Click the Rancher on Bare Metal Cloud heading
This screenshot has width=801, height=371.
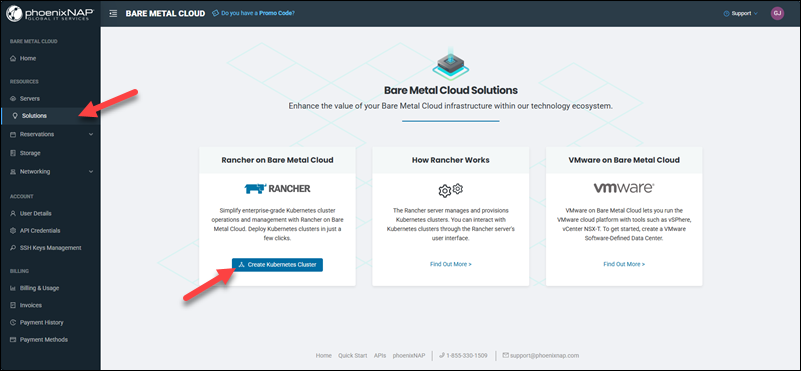tap(277, 160)
